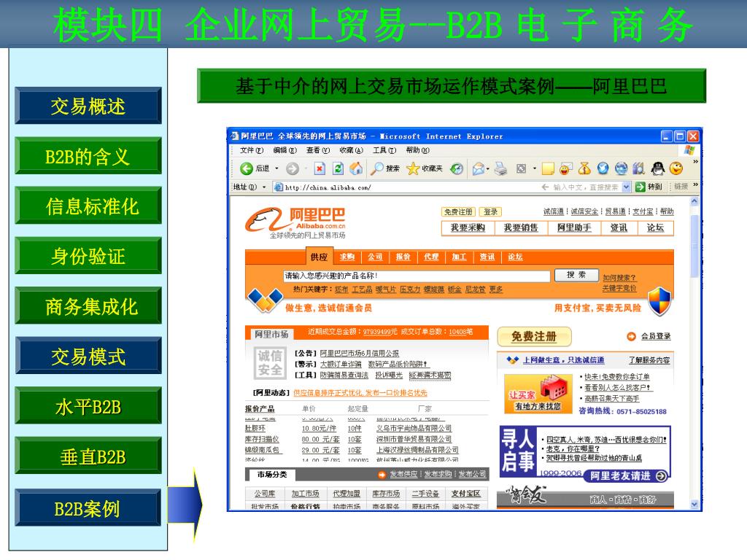Click the B2B案例 sidebar button

(88, 508)
